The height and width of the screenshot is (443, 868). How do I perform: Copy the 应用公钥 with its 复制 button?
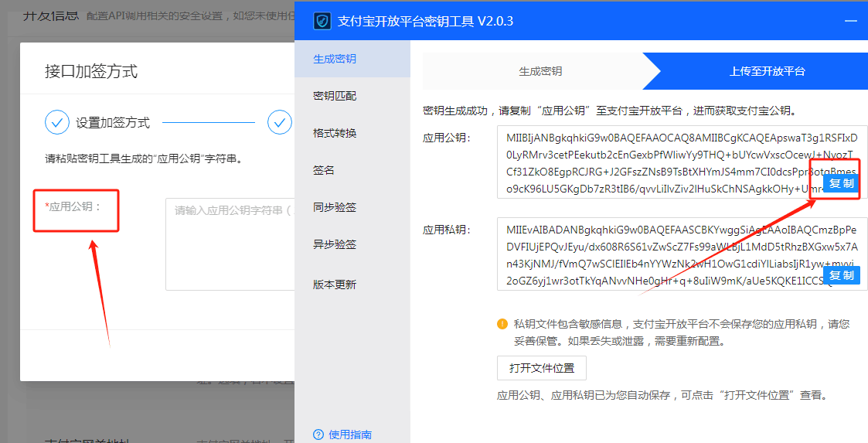coord(842,183)
